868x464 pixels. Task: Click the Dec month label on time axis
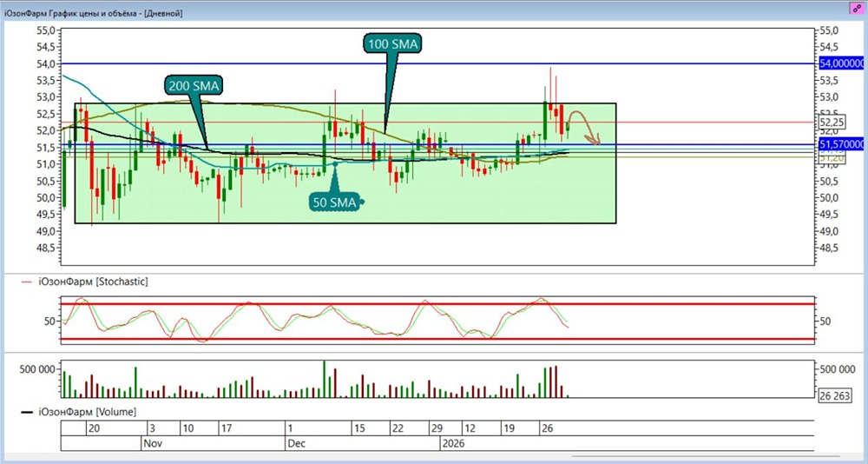coord(295,443)
